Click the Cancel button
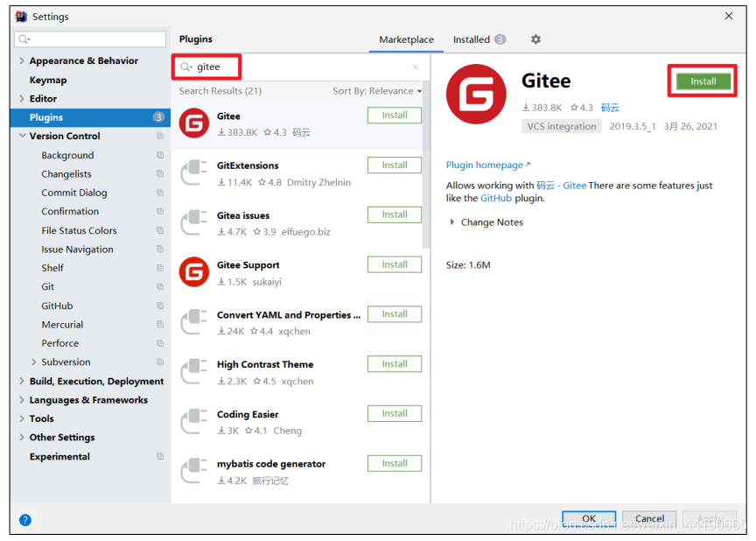Screen dimensions: 756x541 pyautogui.click(x=649, y=519)
